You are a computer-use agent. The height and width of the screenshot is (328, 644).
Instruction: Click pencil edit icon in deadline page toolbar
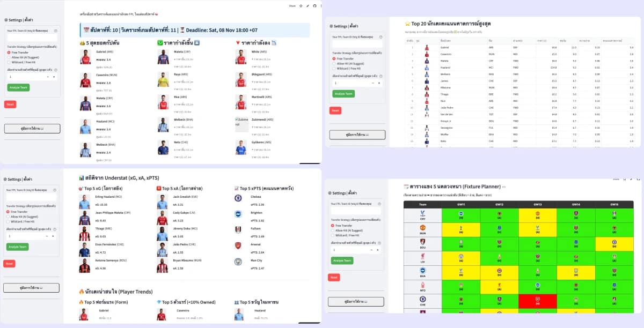pyautogui.click(x=308, y=6)
